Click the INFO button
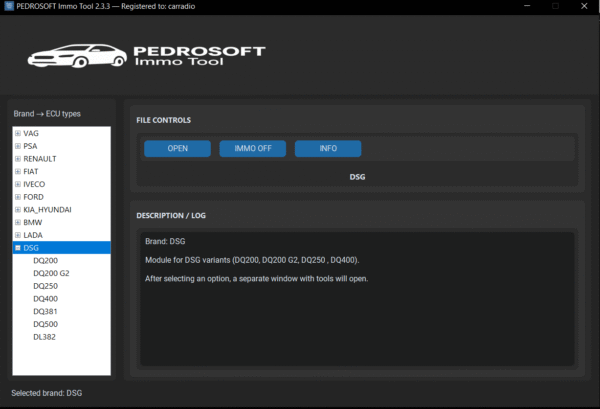Screen dimensions: 600x409 click(328, 148)
